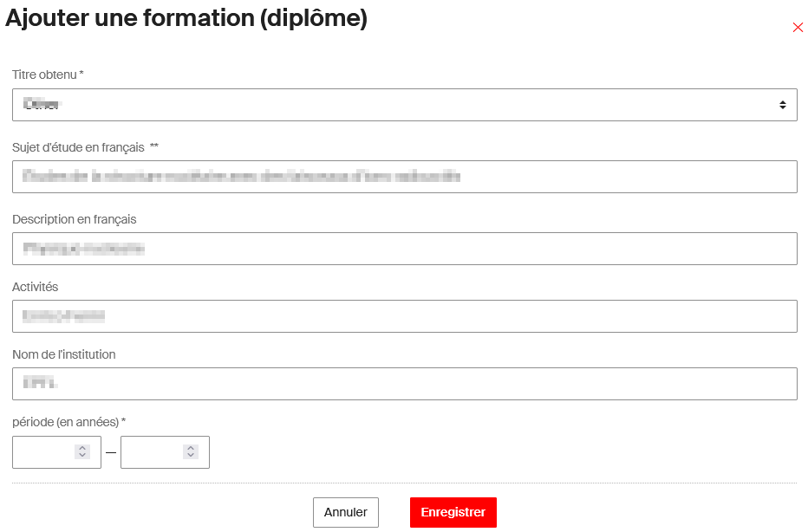This screenshot has width=808, height=532.
Task: Click the Enregistrer button
Action: 453,512
